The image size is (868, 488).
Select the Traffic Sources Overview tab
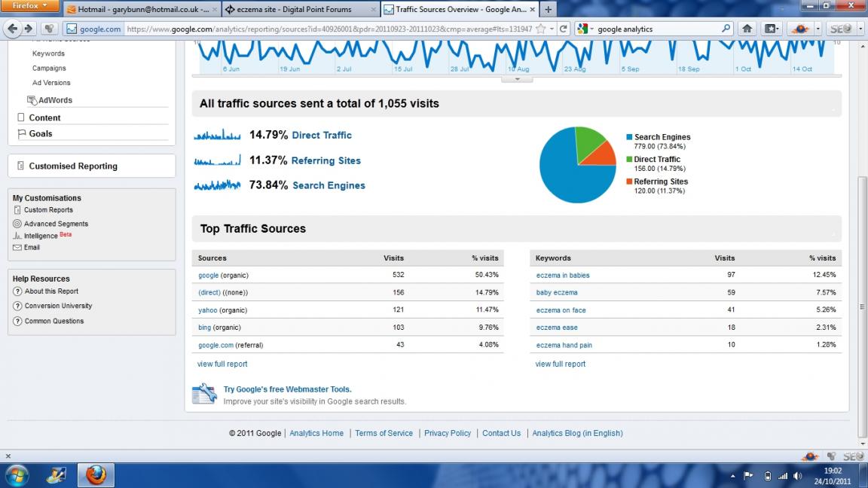(460, 9)
